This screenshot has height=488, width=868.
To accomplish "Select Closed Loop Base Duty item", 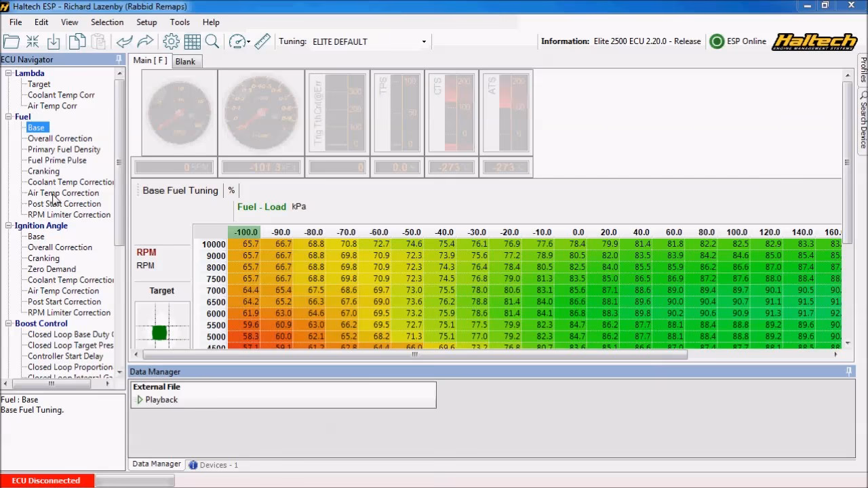I will point(70,334).
